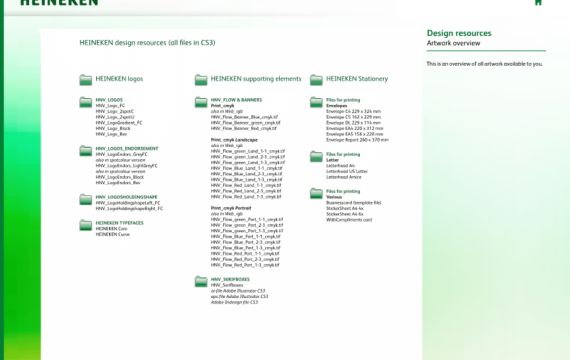The width and height of the screenshot is (570, 360).
Task: Open the HEINEKEN supporting elements folder icon
Action: pyautogui.click(x=201, y=80)
